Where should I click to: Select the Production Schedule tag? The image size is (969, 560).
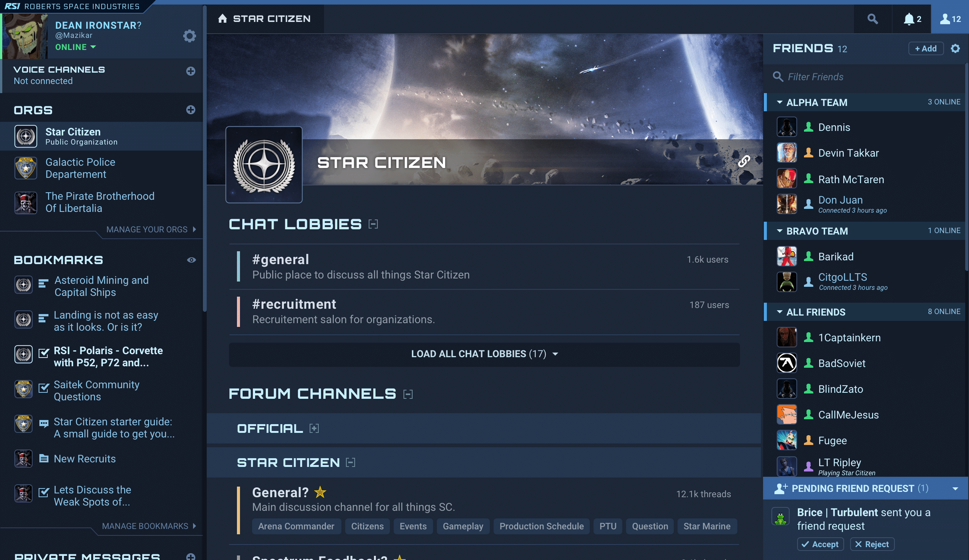coord(541,526)
